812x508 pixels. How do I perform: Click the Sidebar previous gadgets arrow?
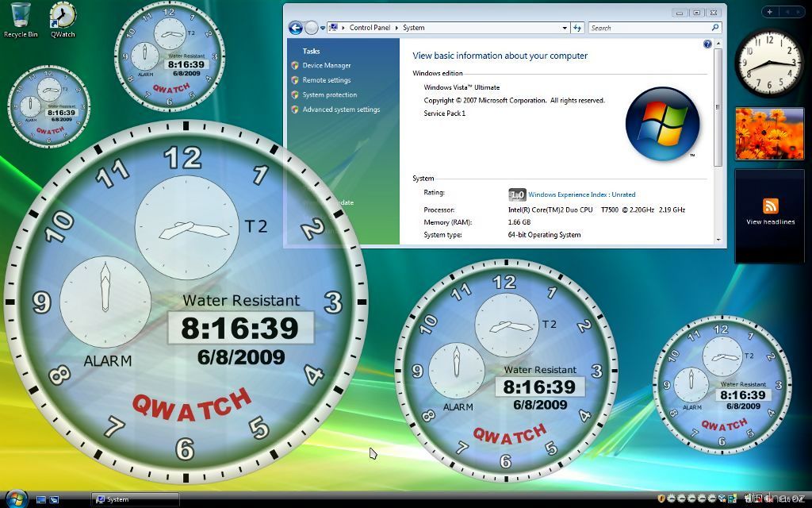point(787,12)
